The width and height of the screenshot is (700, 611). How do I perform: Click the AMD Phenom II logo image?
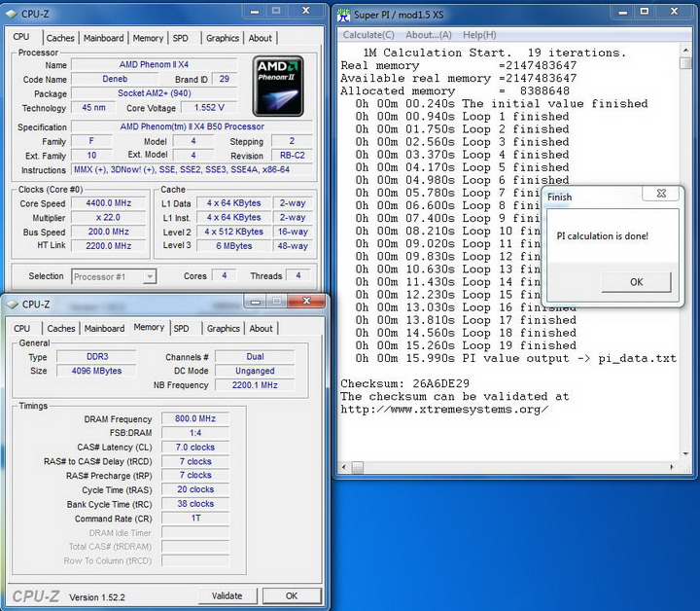click(278, 86)
